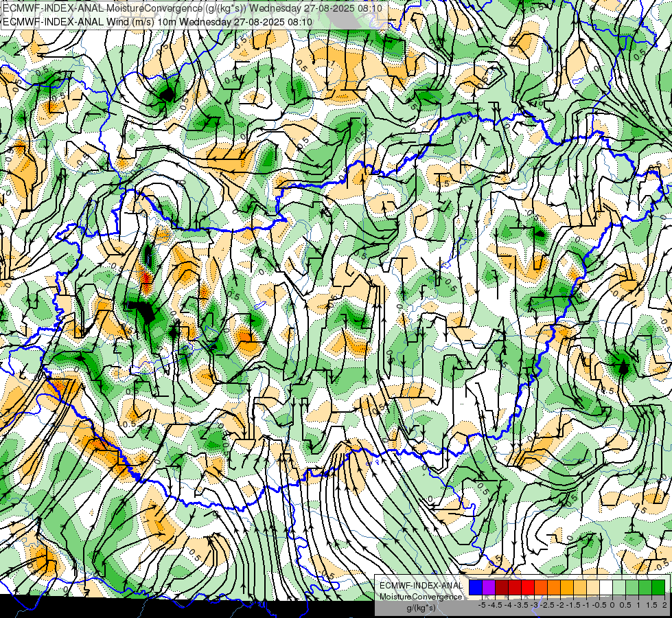672x618 pixels.
Task: Pick the darkest green legend swatch
Action: click(658, 588)
